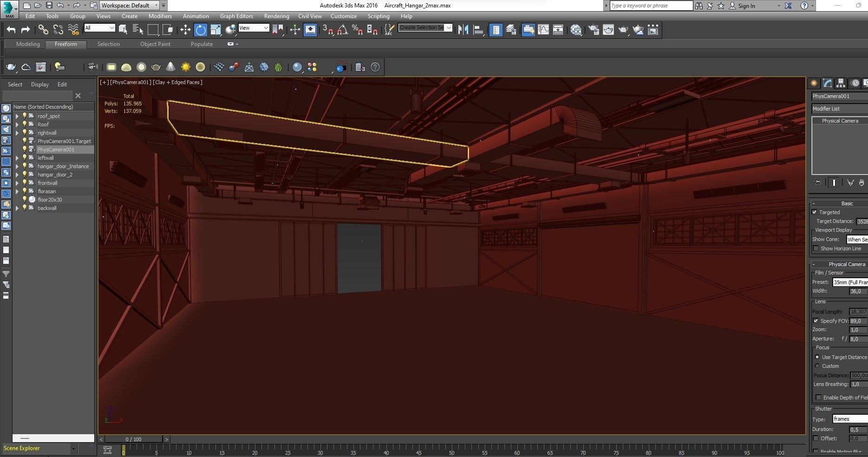Open the Rendering menu
868x457 pixels.
tap(276, 16)
